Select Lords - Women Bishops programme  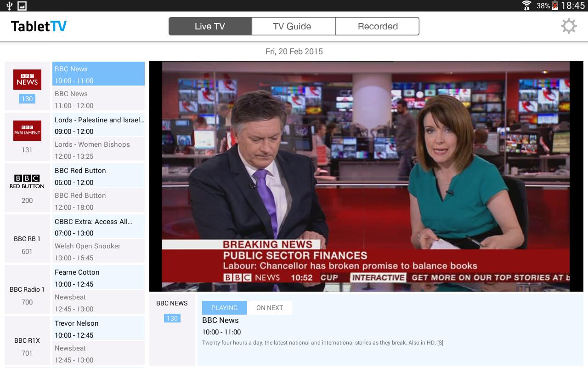[x=98, y=149]
